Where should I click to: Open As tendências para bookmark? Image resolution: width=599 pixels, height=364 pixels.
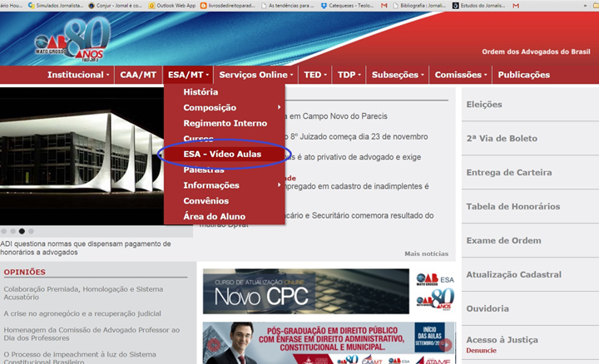pos(289,5)
